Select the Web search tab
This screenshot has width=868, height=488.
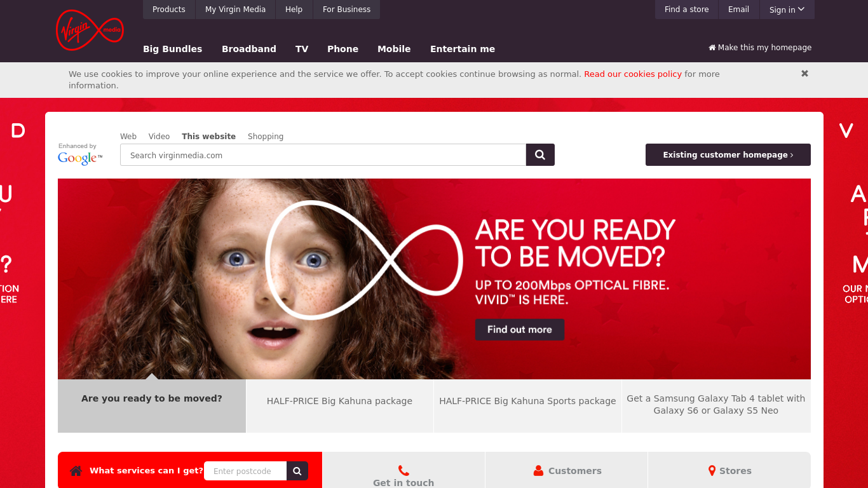click(x=128, y=137)
